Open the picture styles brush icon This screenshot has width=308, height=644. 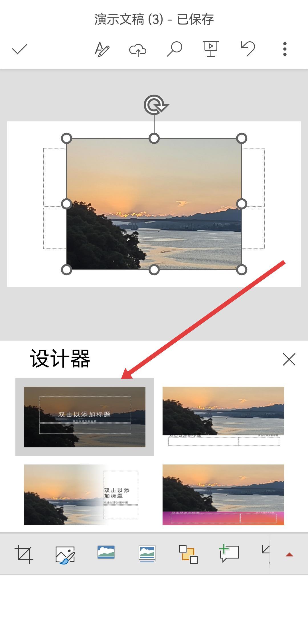coord(65,555)
